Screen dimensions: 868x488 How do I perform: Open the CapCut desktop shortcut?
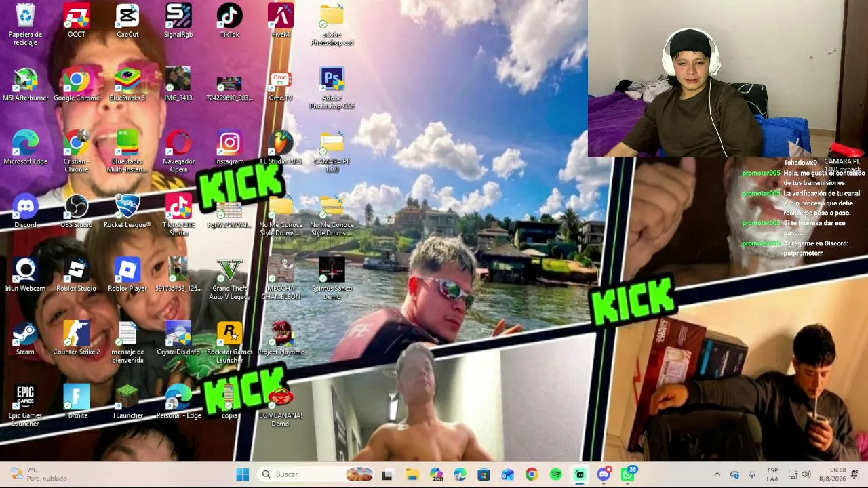127,20
